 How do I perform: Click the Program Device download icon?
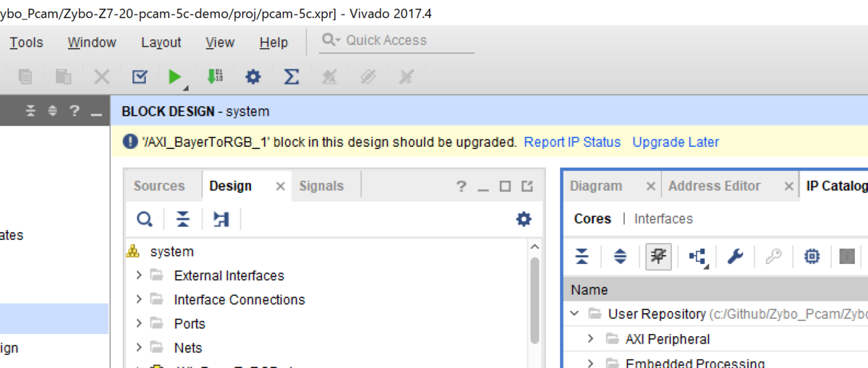pyautogui.click(x=215, y=76)
